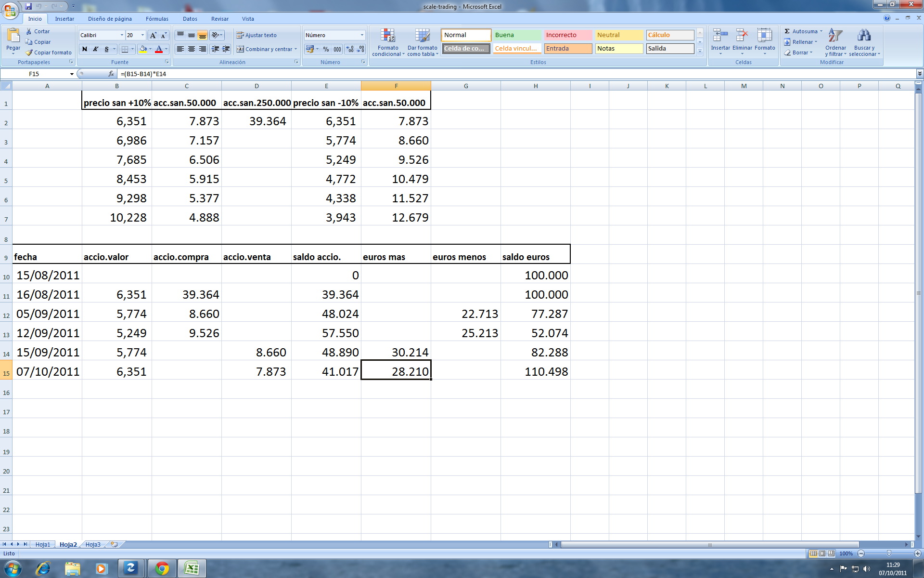Expand the Número format combo box
Viewport: 924px width, 578px height.
pyautogui.click(x=362, y=35)
